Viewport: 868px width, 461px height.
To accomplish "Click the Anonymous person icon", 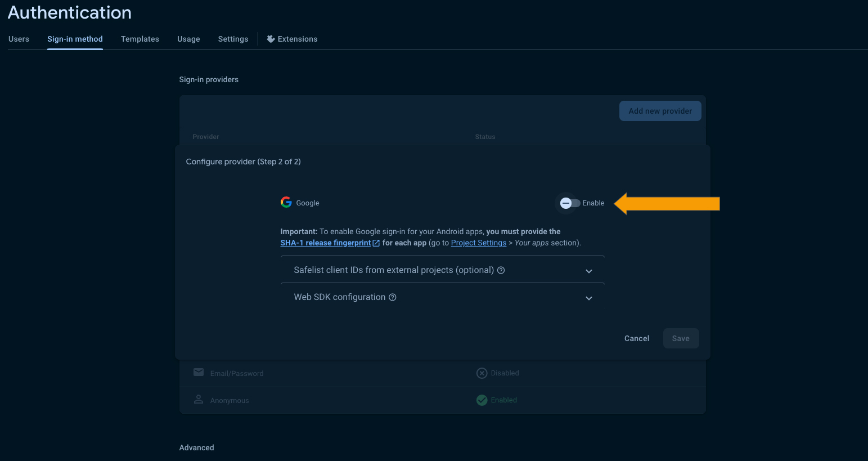I will [199, 399].
